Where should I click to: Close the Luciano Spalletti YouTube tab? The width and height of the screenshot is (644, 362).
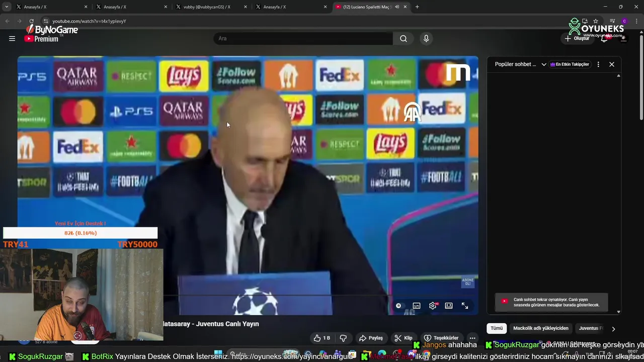pos(405,7)
